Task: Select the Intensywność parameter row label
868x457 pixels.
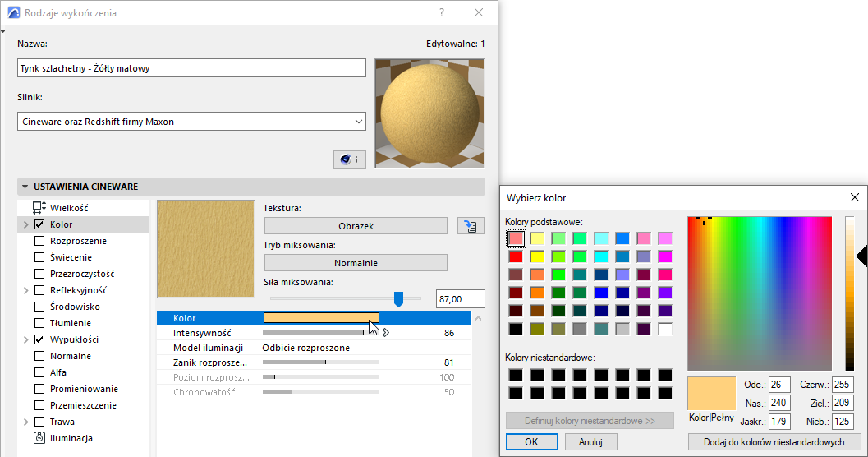Action: pos(202,333)
